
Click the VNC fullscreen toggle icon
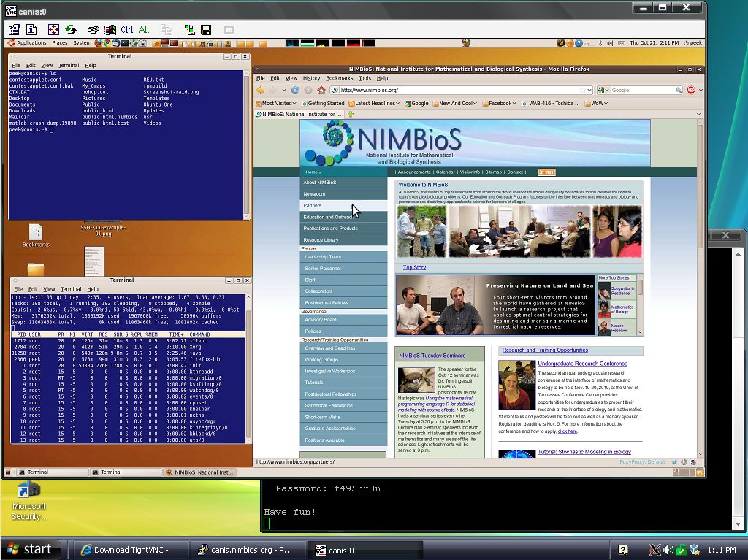tap(53, 30)
